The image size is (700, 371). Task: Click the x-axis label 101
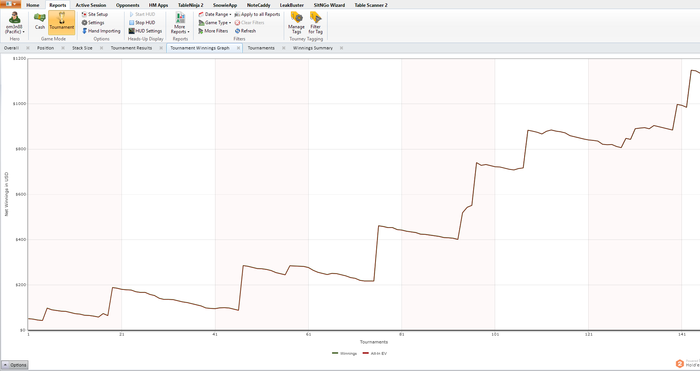495,334
